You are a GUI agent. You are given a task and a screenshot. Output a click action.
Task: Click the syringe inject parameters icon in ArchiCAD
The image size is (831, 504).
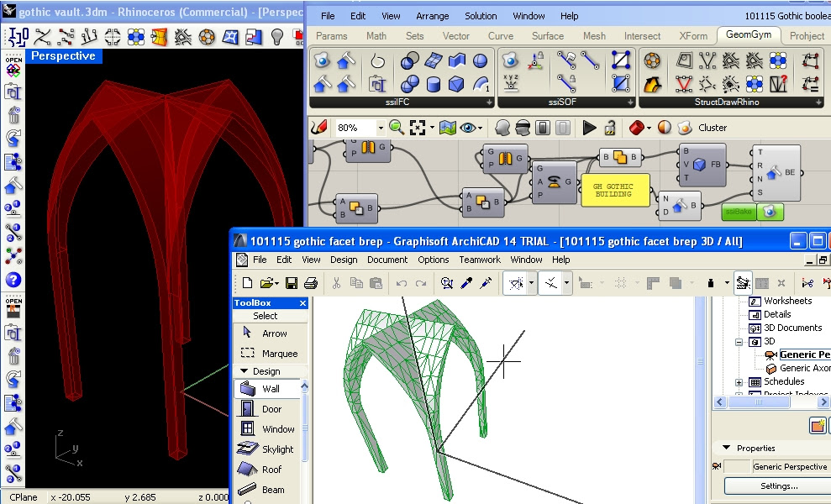485,283
